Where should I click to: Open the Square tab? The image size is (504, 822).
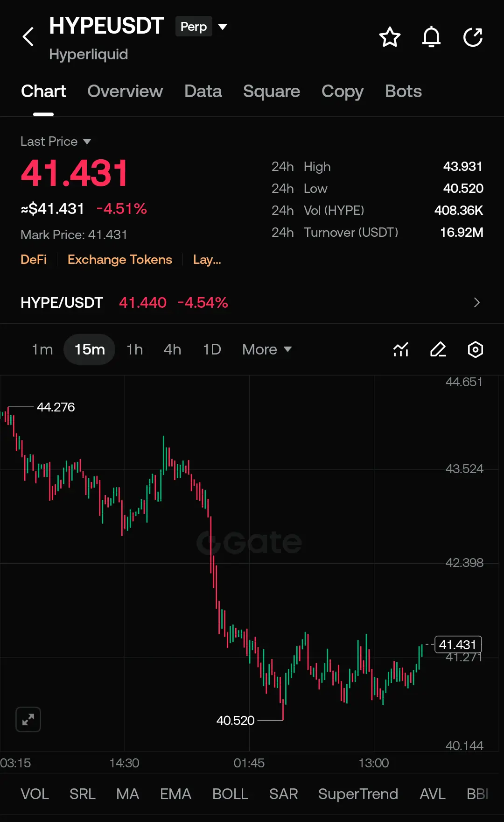point(272,92)
